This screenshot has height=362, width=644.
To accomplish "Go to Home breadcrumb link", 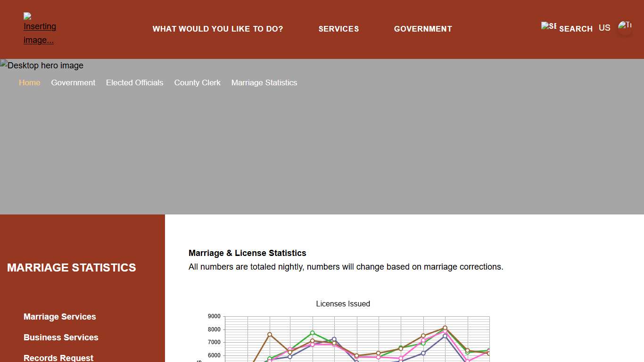I will [x=29, y=82].
